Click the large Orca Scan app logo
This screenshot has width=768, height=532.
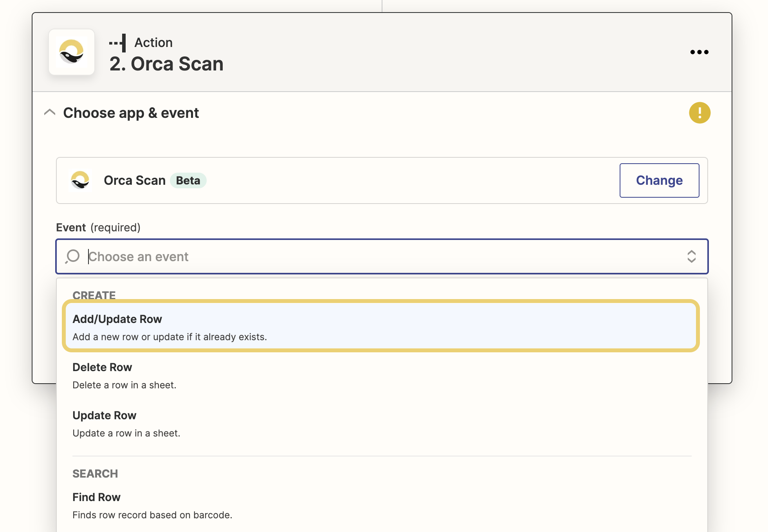pos(72,52)
